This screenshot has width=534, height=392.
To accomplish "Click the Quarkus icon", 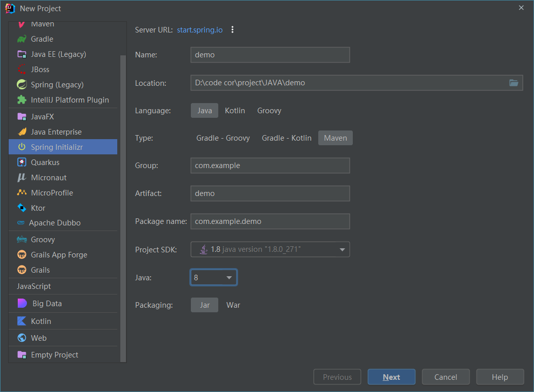I will tap(22, 162).
